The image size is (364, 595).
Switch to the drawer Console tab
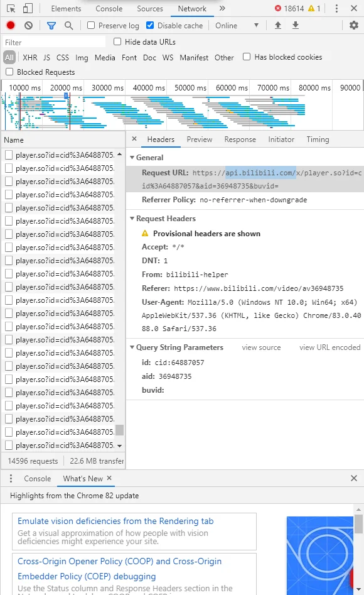pyautogui.click(x=37, y=479)
